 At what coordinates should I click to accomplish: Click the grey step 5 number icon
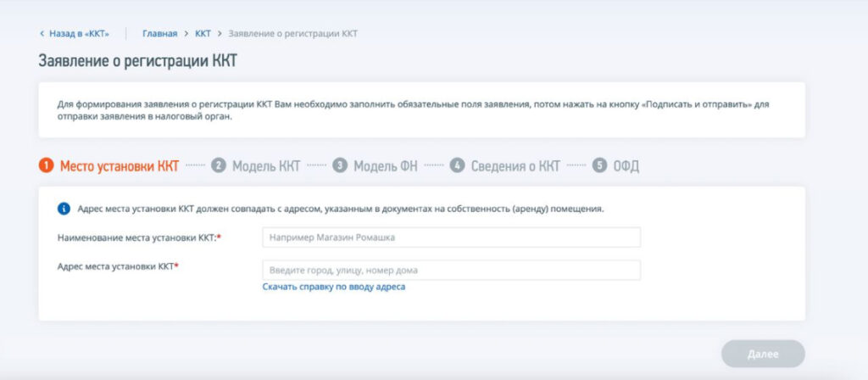[599, 165]
